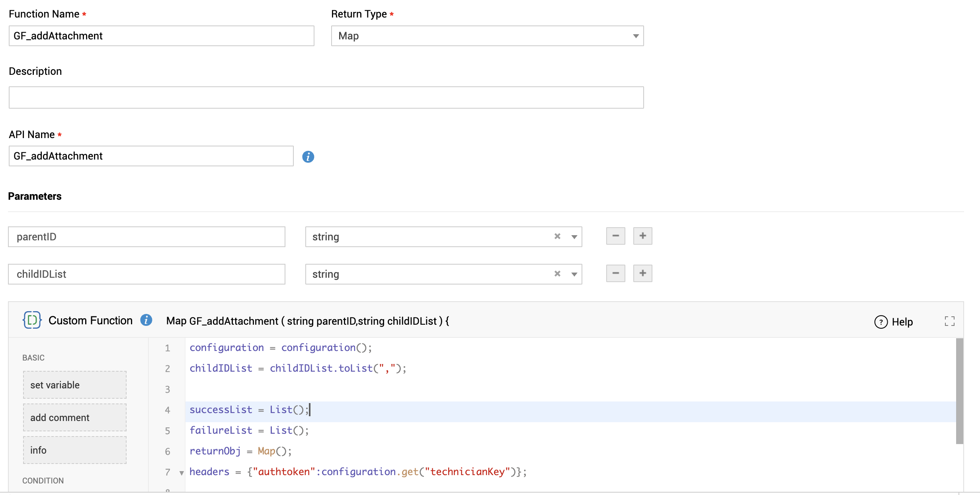This screenshot has width=980, height=495.
Task: Click the Custom Function info icon
Action: 146,320
